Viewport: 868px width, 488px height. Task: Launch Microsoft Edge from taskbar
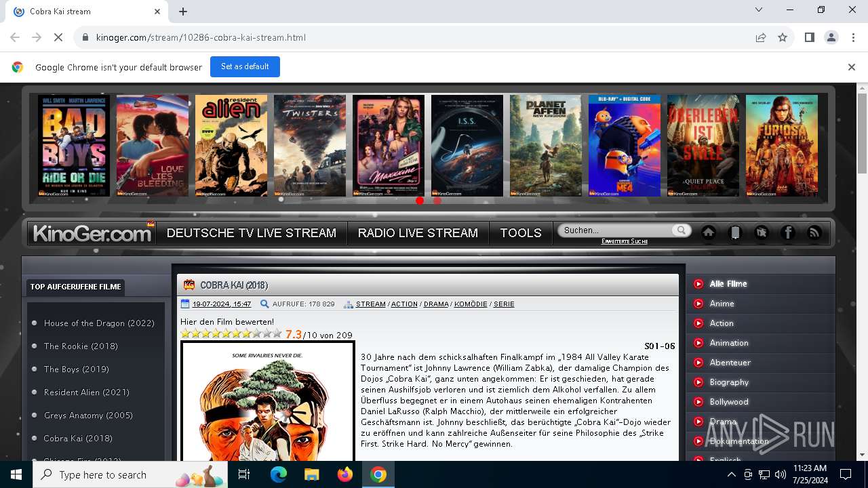279,474
